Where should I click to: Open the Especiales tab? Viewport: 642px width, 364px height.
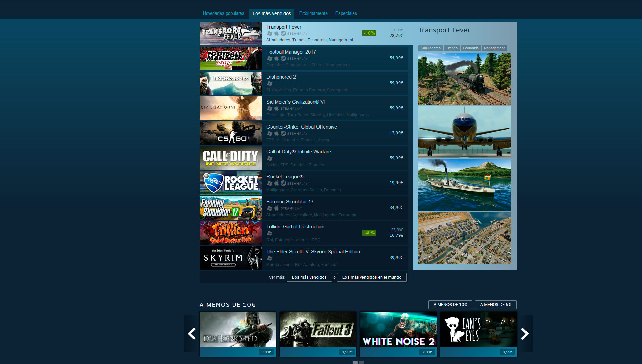(346, 13)
